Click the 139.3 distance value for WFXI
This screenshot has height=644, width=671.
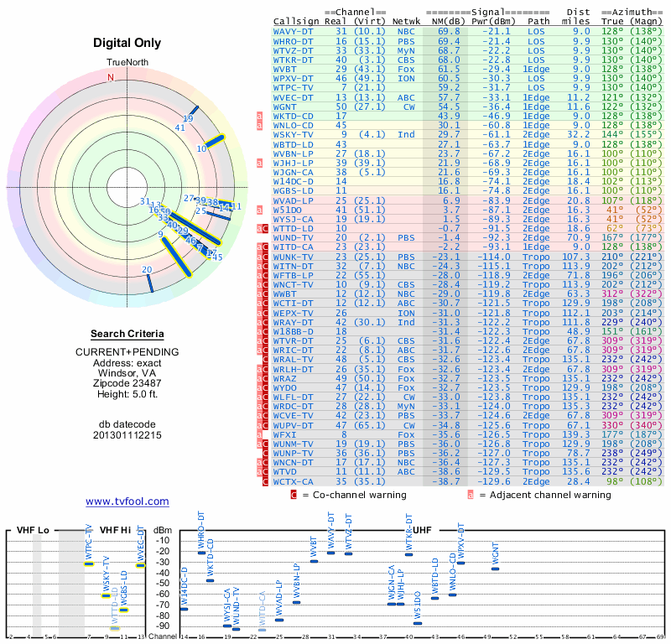click(x=575, y=434)
